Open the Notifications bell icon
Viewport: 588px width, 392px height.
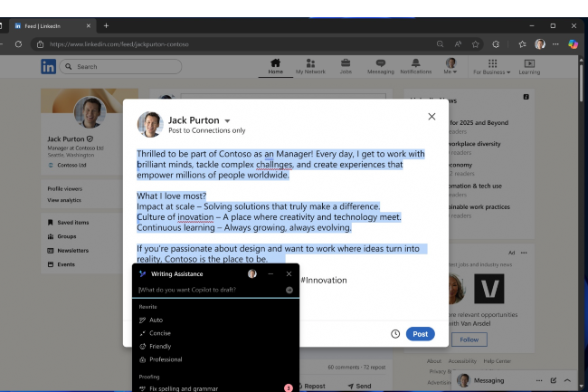pyautogui.click(x=415, y=63)
